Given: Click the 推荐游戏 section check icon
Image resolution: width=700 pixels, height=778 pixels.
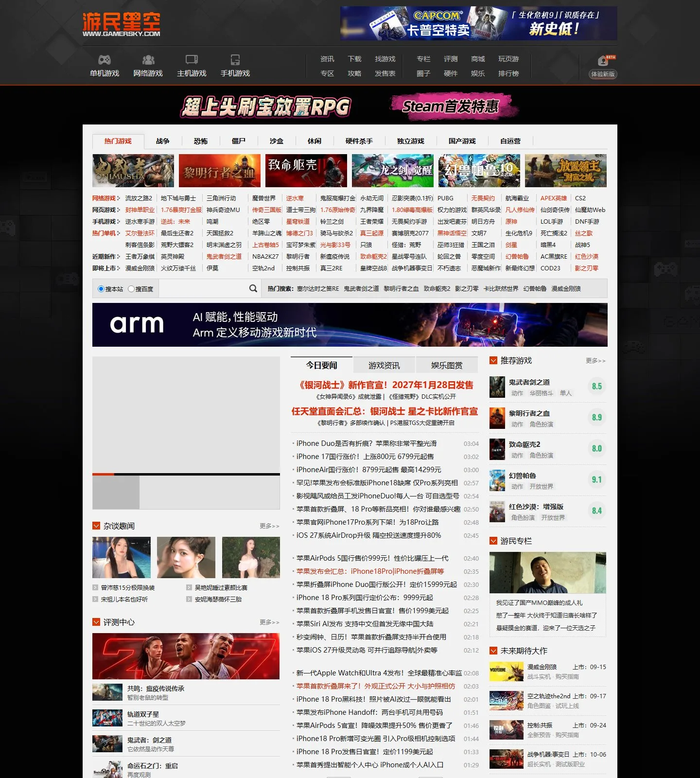Looking at the screenshot, I should (493, 360).
